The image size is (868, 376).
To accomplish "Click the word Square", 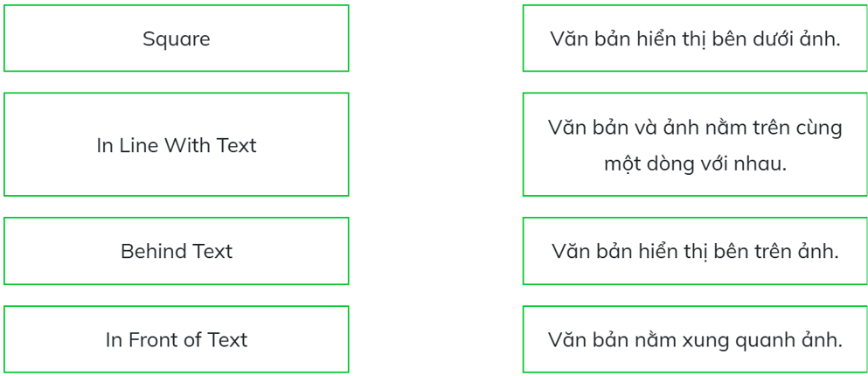I will [x=176, y=40].
